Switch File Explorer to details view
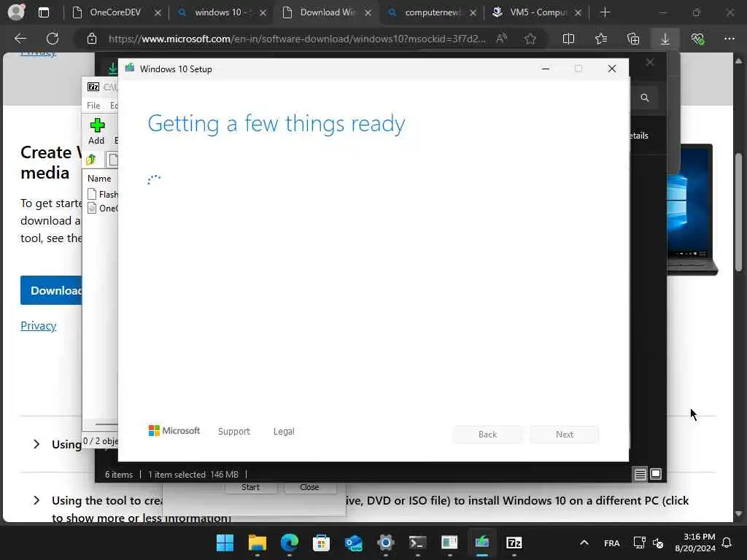The height and width of the screenshot is (560, 747). [x=640, y=474]
